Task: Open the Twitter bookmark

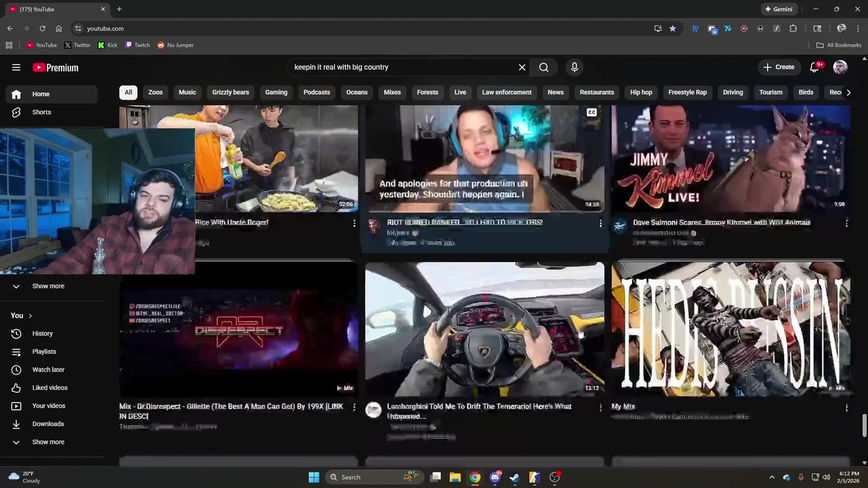Action: pyautogui.click(x=77, y=45)
